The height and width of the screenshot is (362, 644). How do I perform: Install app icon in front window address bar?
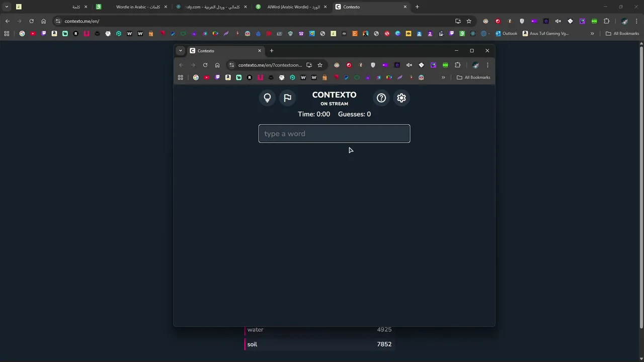[309, 65]
